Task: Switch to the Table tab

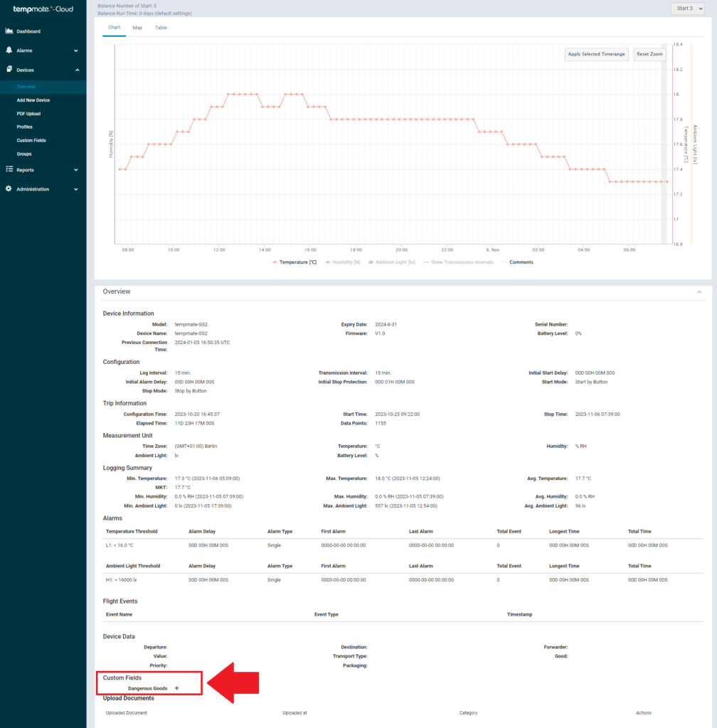Action: pos(161,28)
